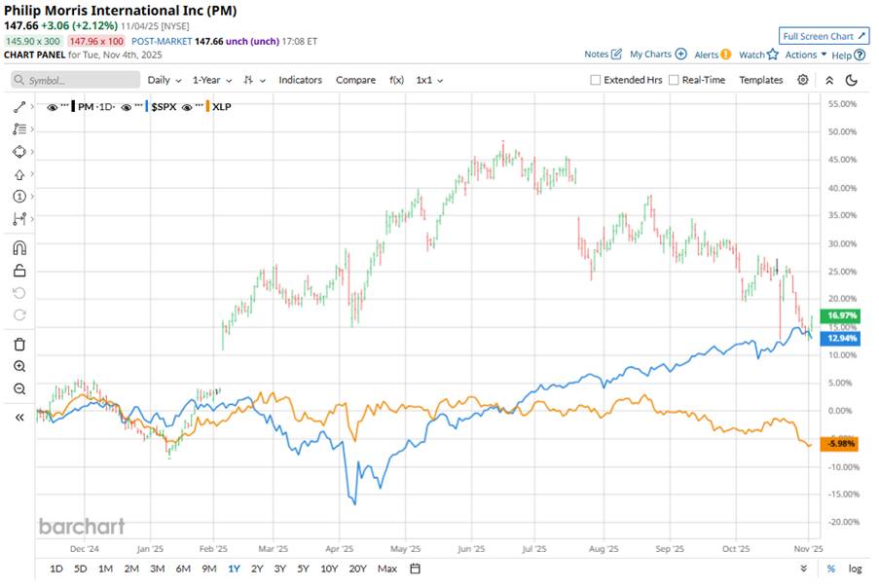Viewport: 879px width, 588px height.
Task: Open the Daily interval dropdown
Action: [164, 80]
